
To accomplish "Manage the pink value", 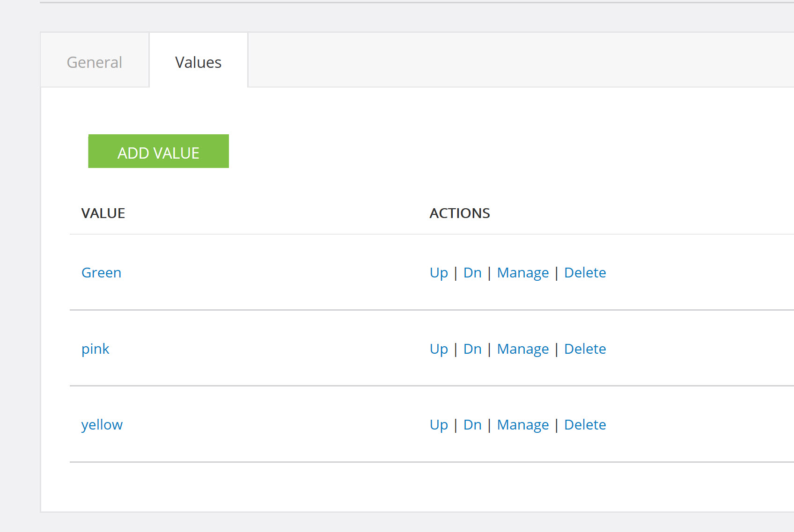I will (523, 349).
